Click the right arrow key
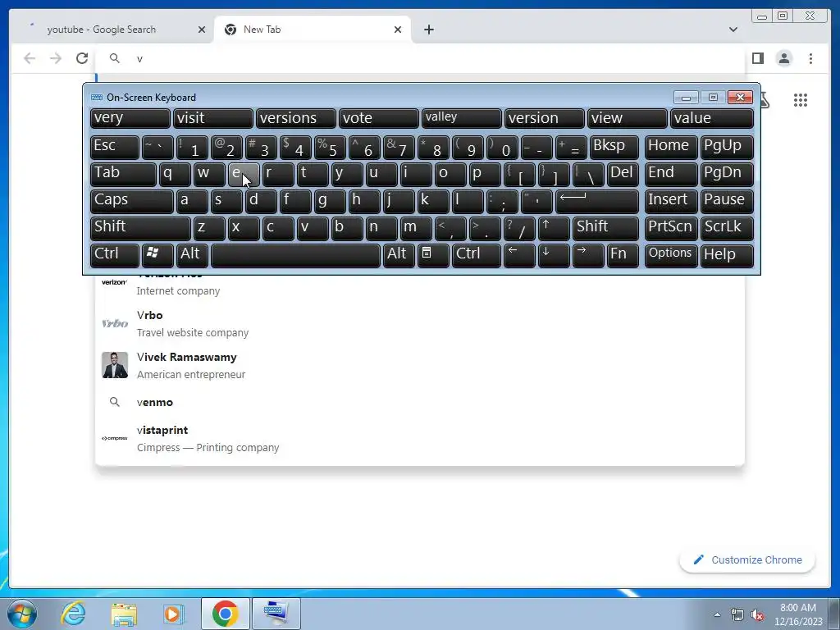840x630 pixels. (588, 256)
